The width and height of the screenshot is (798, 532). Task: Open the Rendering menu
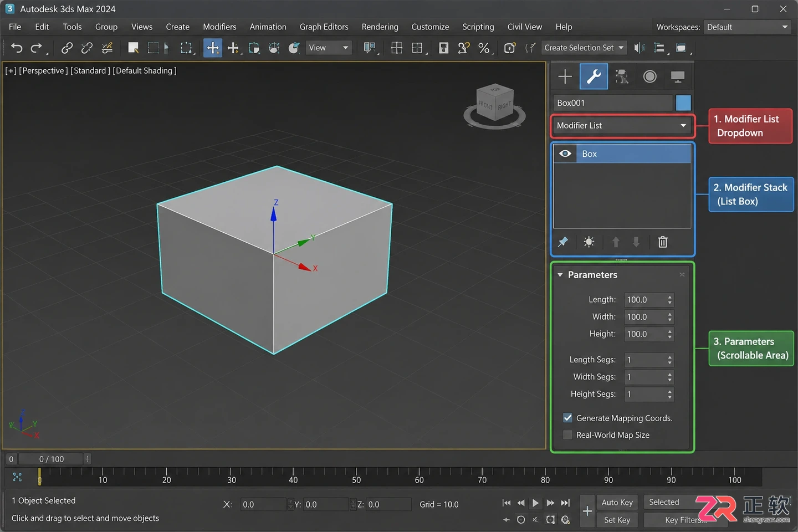pos(380,27)
